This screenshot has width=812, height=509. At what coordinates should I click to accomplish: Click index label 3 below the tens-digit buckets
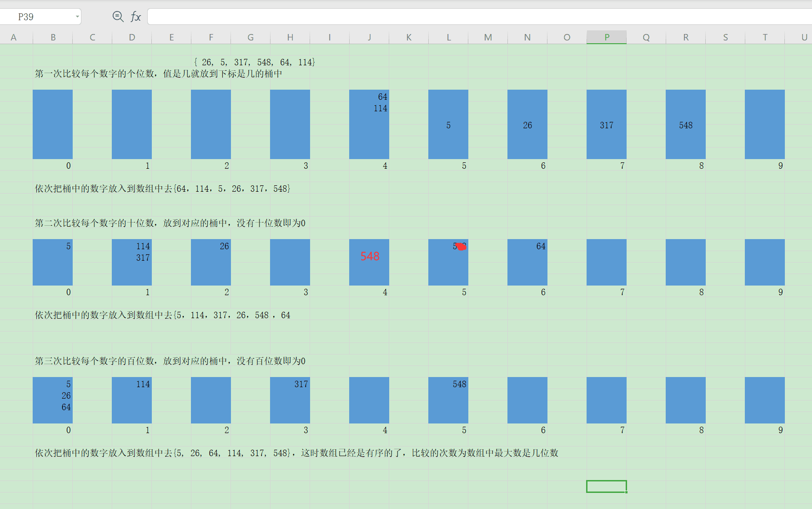(x=306, y=292)
